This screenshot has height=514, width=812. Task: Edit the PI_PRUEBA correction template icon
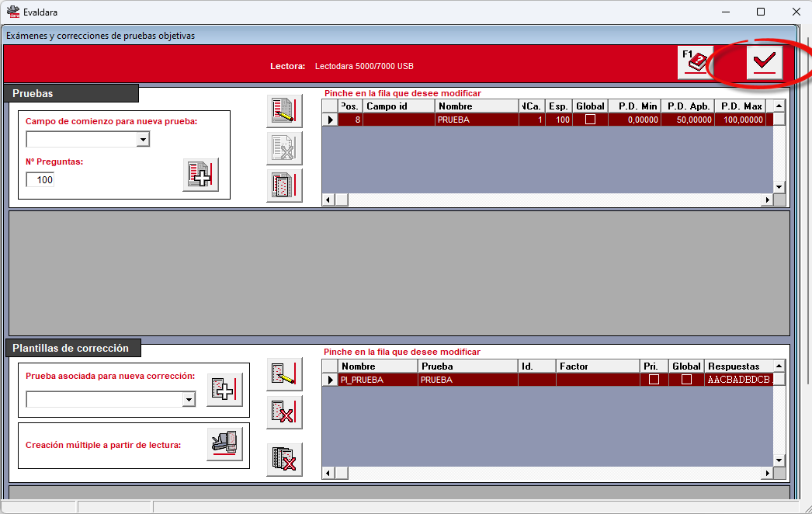(x=284, y=373)
